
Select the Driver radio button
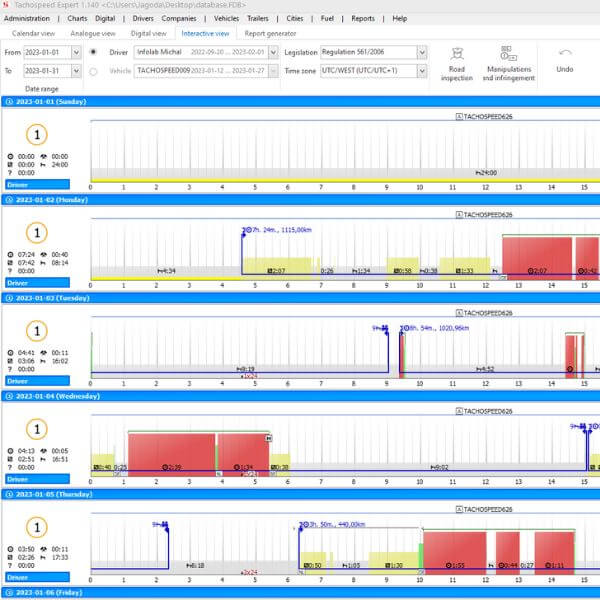[94, 52]
